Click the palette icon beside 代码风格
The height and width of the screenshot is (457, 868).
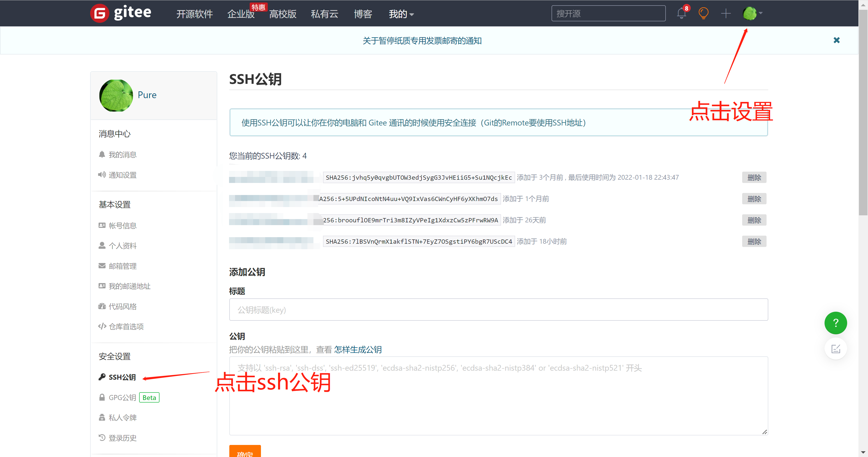(102, 306)
